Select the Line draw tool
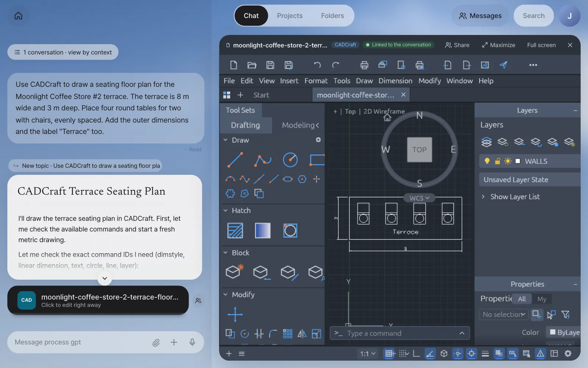The width and height of the screenshot is (588, 368). [235, 160]
